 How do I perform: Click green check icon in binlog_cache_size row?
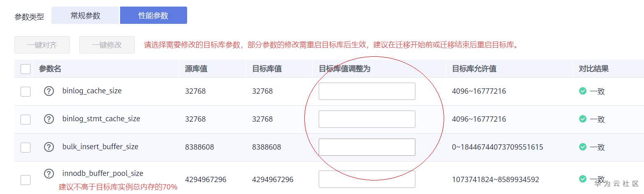(583, 91)
